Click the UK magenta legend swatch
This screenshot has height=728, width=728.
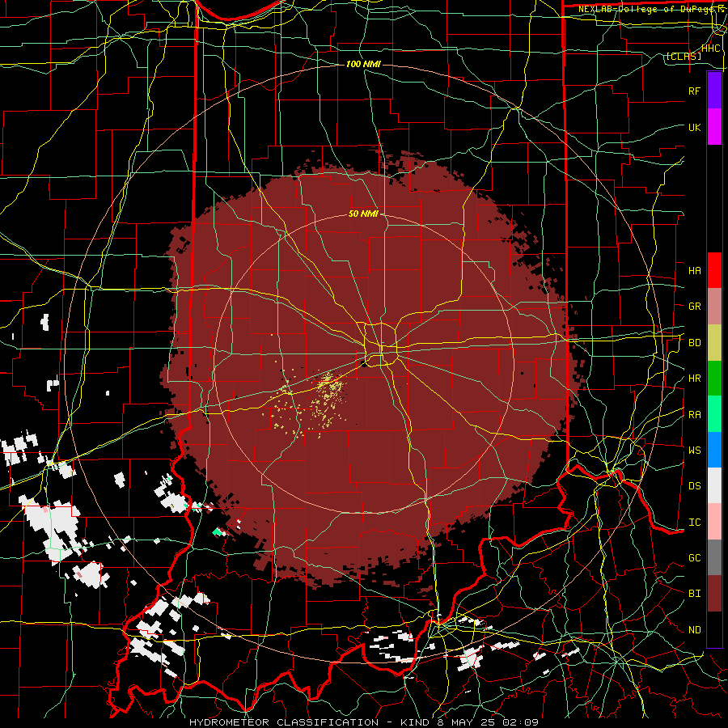pos(714,127)
